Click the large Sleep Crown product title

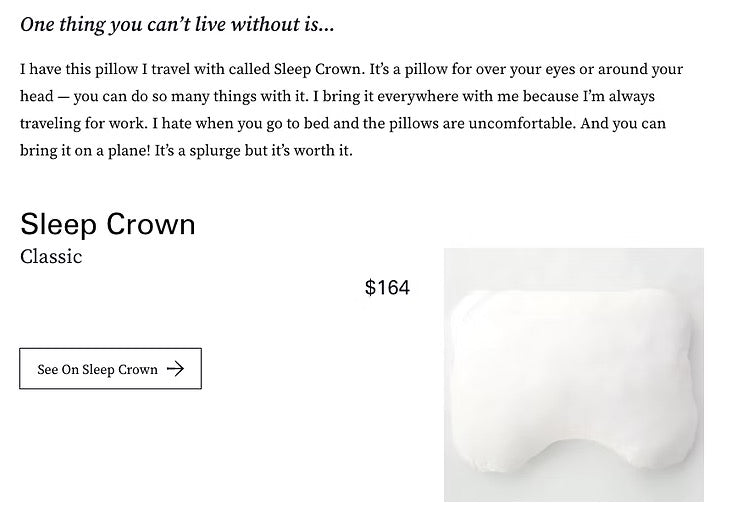tap(108, 223)
